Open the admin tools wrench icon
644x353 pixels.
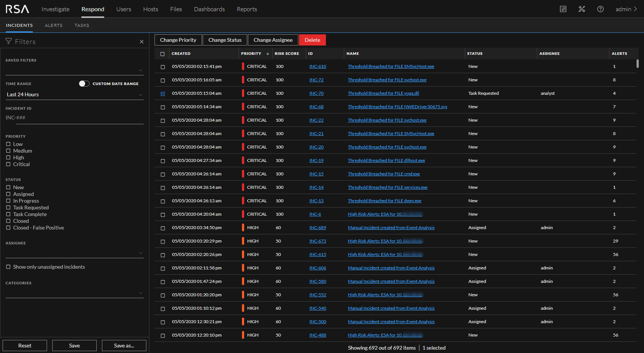coord(582,9)
